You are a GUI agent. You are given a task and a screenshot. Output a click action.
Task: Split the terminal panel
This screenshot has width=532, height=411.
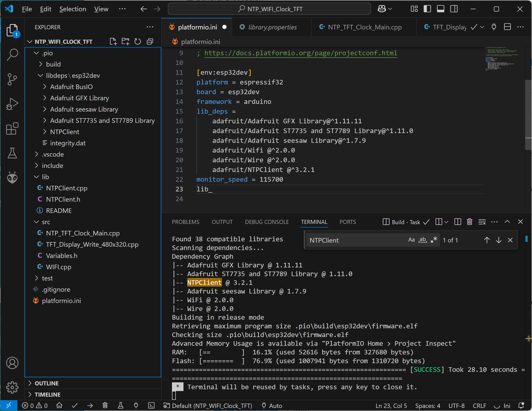click(458, 222)
